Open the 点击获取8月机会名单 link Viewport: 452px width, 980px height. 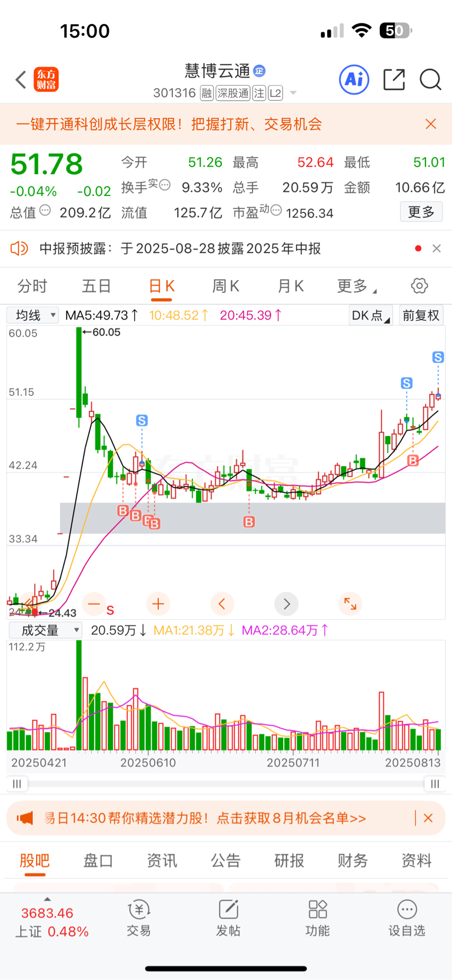tap(291, 818)
